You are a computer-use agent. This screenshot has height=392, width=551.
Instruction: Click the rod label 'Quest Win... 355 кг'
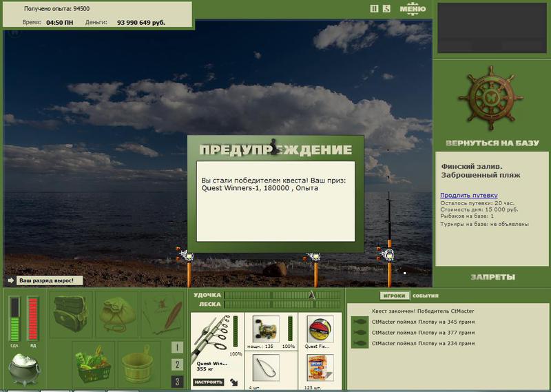[212, 367]
